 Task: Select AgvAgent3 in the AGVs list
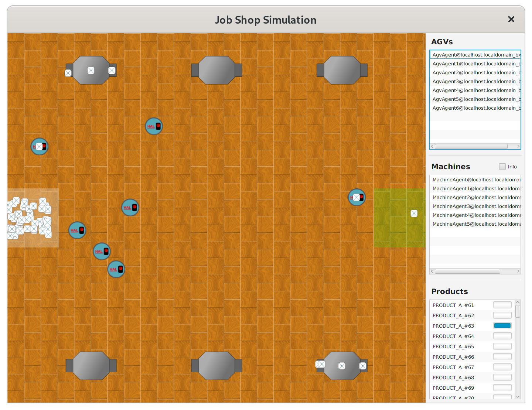click(x=475, y=81)
